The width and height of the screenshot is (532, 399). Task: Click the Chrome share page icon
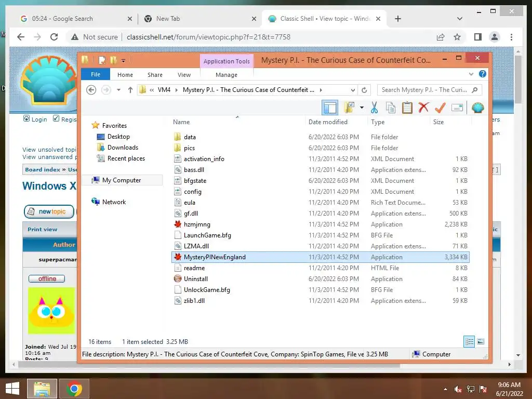(x=441, y=37)
